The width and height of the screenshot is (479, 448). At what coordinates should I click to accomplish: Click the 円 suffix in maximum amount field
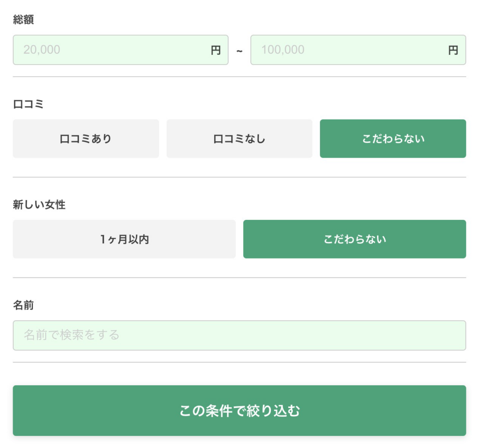tap(453, 50)
